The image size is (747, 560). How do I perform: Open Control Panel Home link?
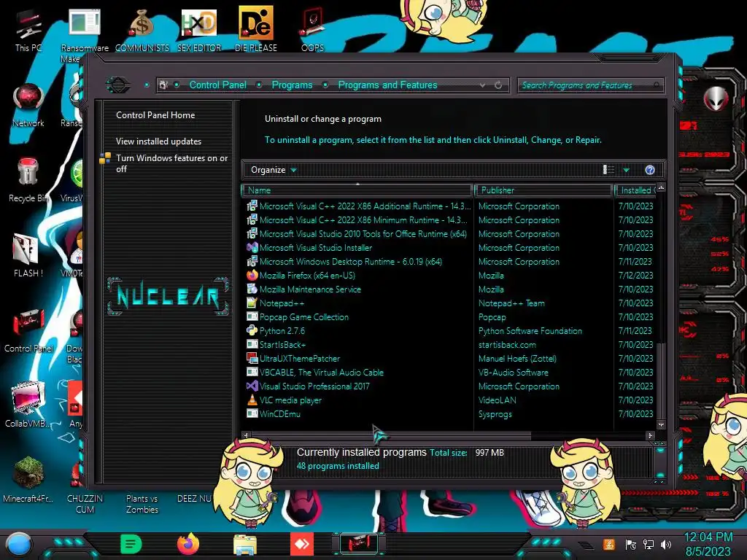(155, 114)
